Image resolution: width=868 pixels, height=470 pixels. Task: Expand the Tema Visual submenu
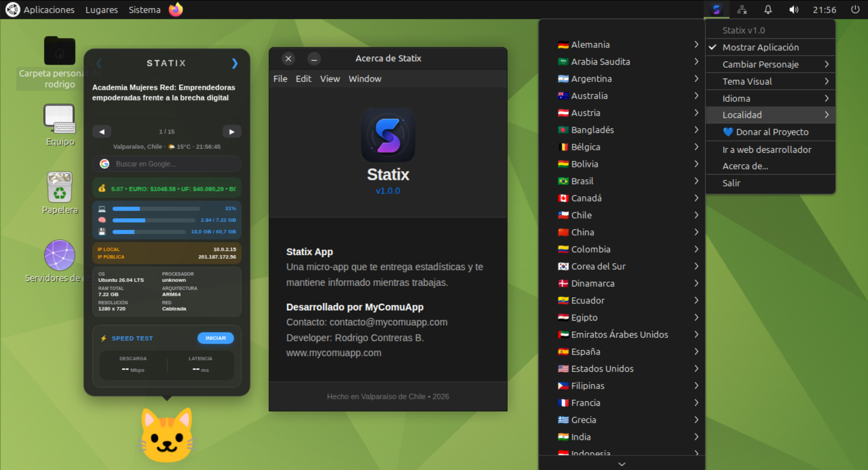(x=770, y=81)
